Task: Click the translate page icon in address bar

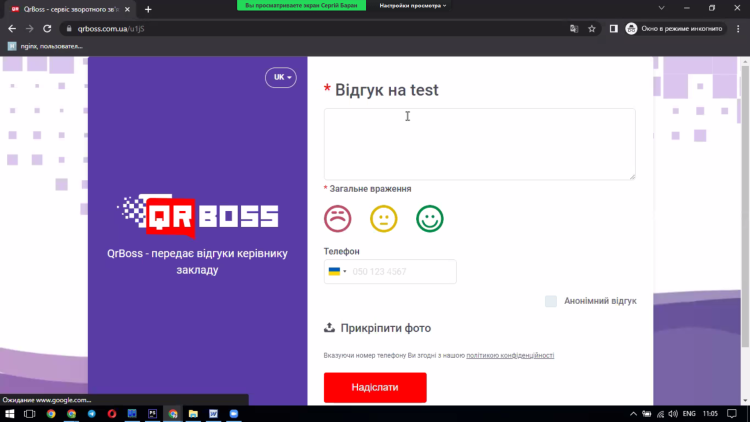Action: tap(574, 29)
